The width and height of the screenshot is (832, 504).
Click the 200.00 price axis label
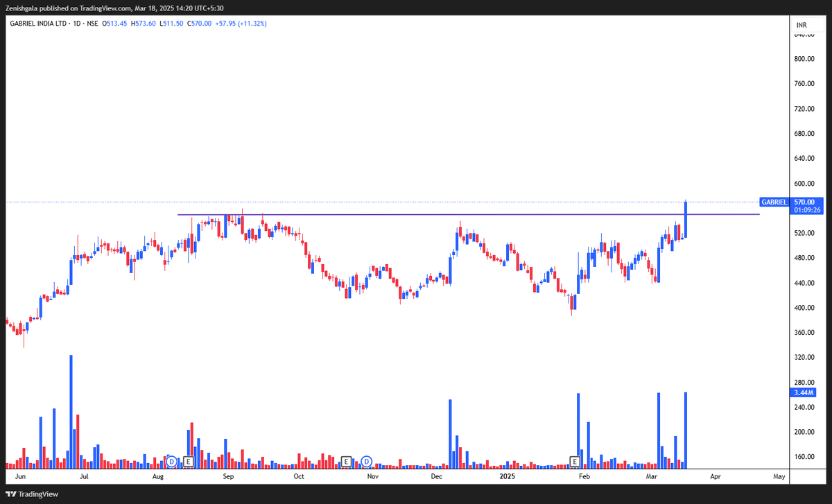[804, 432]
